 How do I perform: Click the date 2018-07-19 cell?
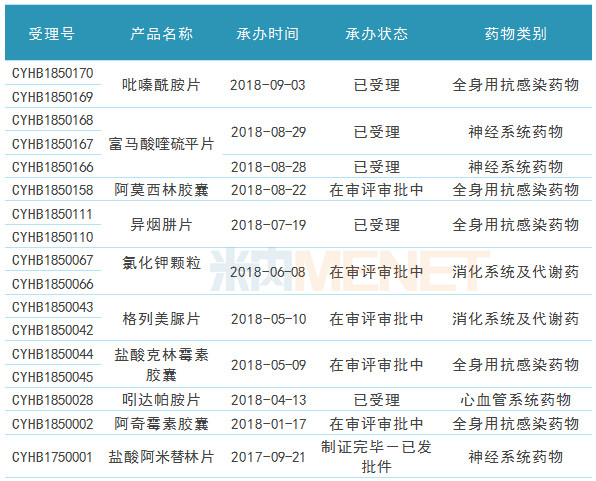268,225
